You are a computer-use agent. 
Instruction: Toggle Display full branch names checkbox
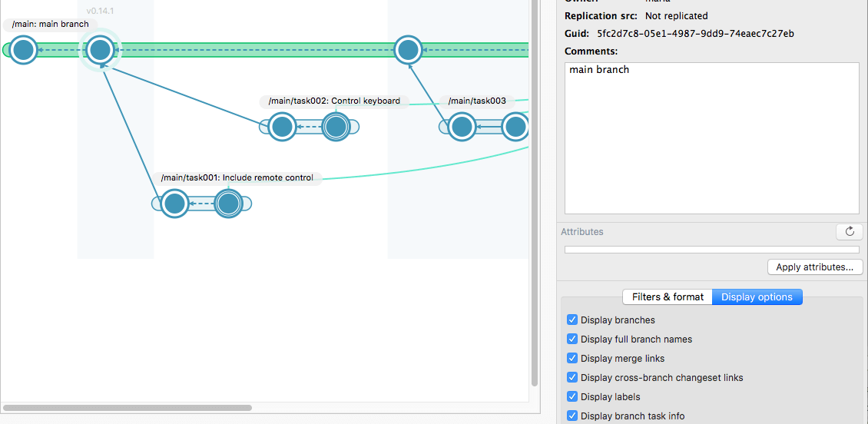(x=572, y=339)
